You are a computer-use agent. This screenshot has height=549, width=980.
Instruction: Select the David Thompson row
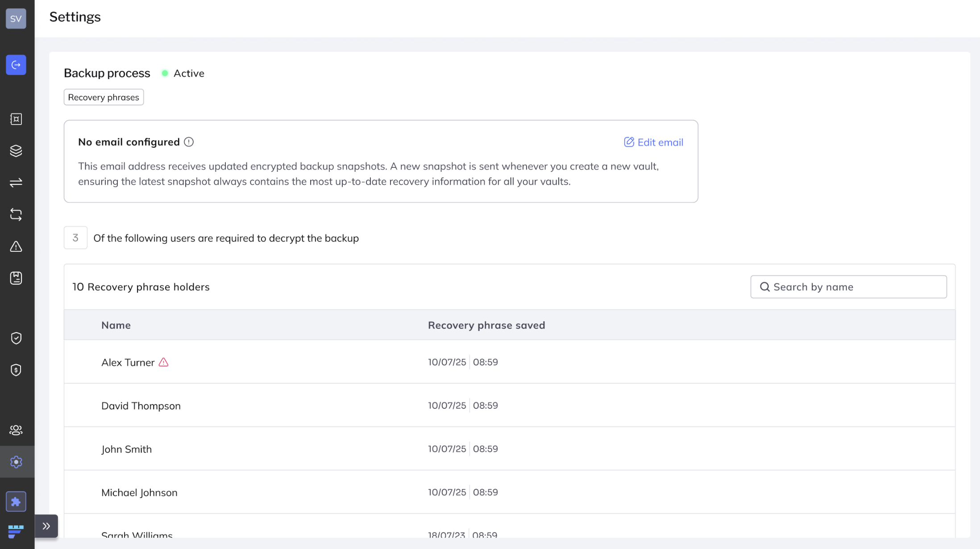tap(141, 406)
